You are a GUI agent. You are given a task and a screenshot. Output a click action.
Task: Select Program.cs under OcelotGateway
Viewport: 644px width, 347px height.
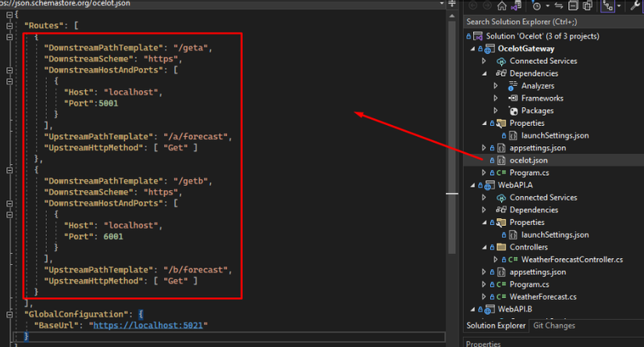click(x=529, y=173)
